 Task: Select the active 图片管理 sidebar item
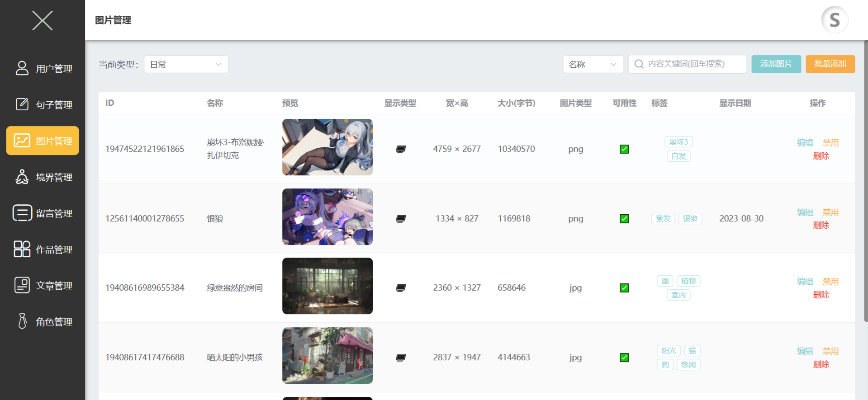pyautogui.click(x=43, y=141)
